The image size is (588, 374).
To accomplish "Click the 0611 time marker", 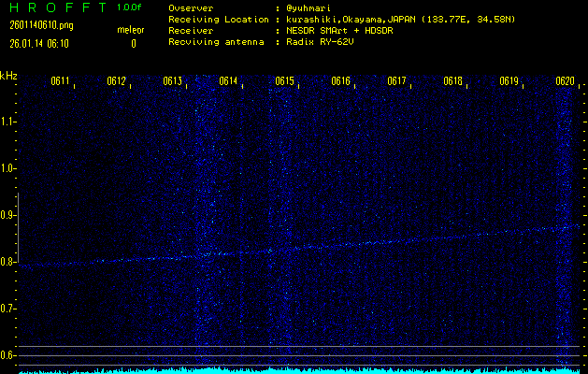I will click(60, 81).
